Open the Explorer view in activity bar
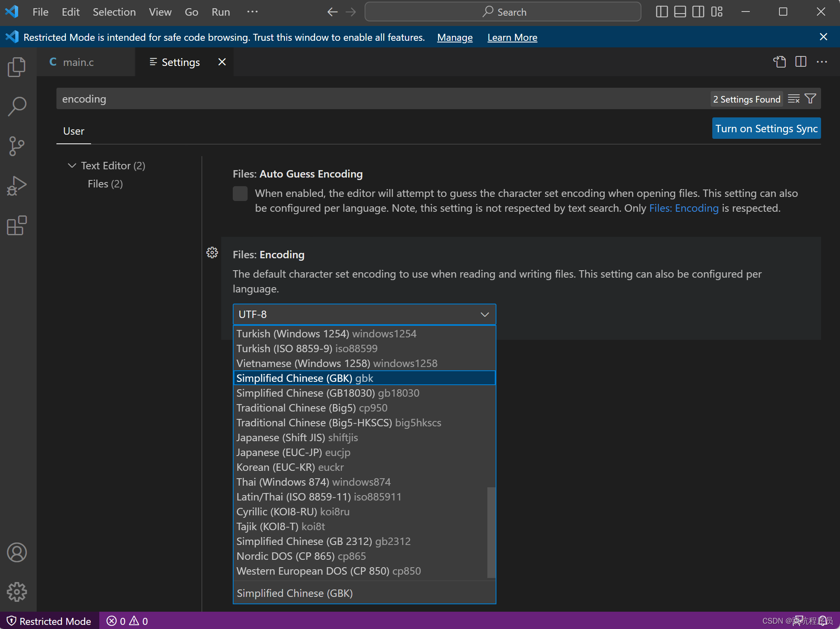 click(17, 67)
